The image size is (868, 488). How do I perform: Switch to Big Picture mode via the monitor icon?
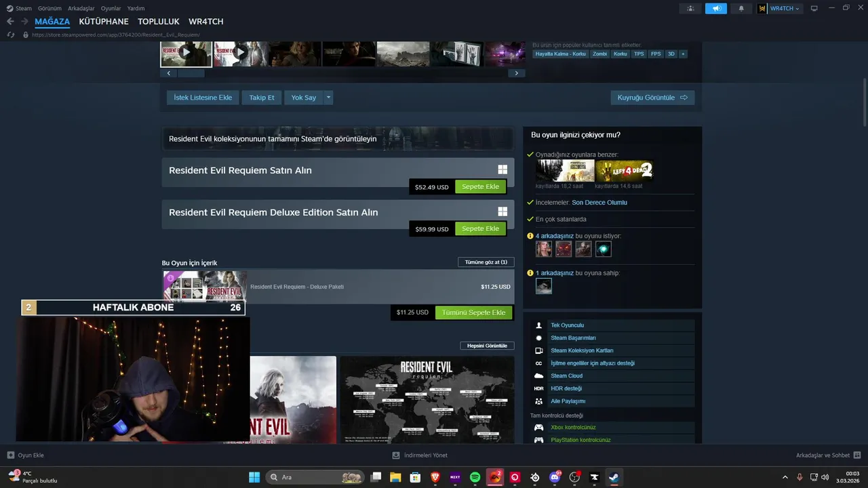pos(814,8)
